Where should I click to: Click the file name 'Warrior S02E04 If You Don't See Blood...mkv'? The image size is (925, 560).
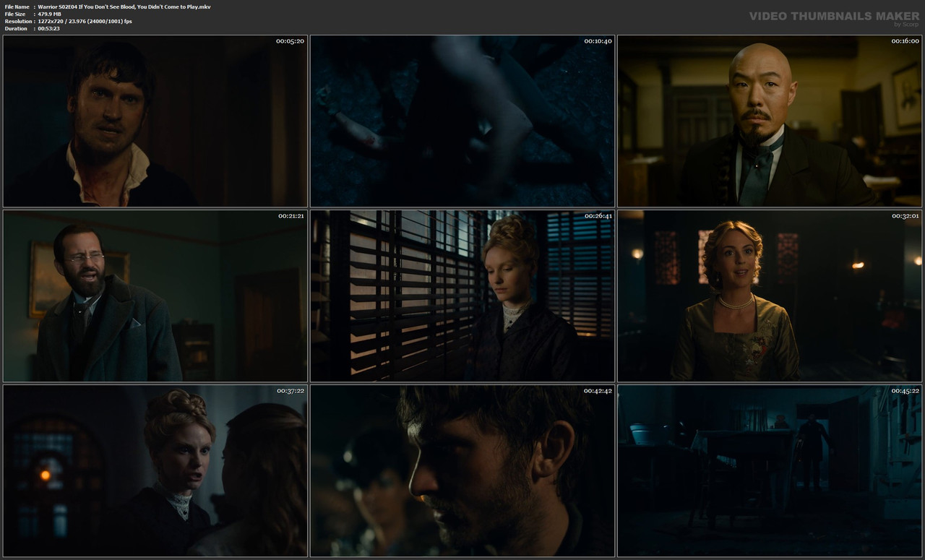tap(124, 7)
